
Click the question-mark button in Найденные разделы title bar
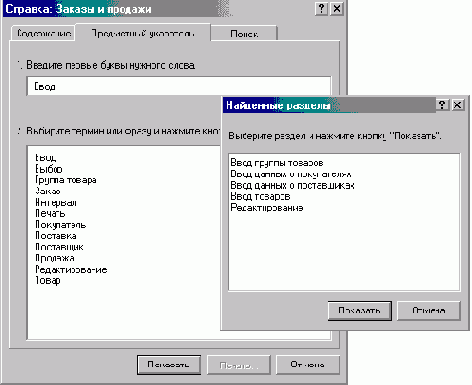(x=442, y=105)
